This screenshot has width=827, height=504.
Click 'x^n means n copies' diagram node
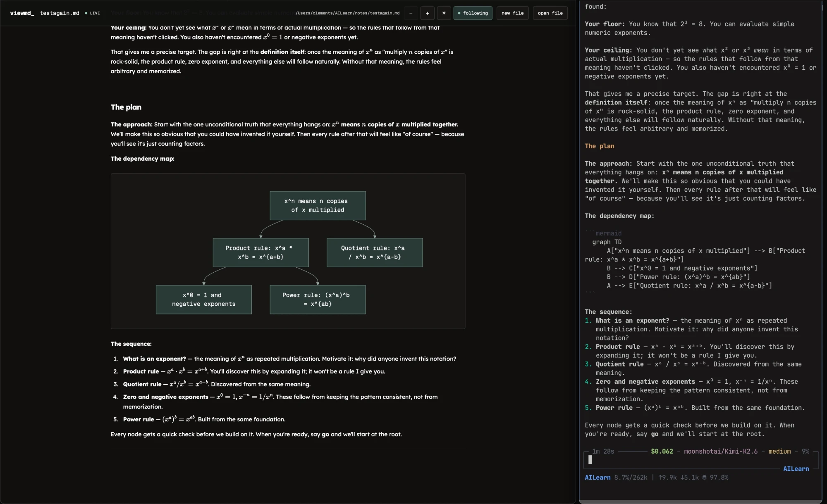click(x=318, y=206)
